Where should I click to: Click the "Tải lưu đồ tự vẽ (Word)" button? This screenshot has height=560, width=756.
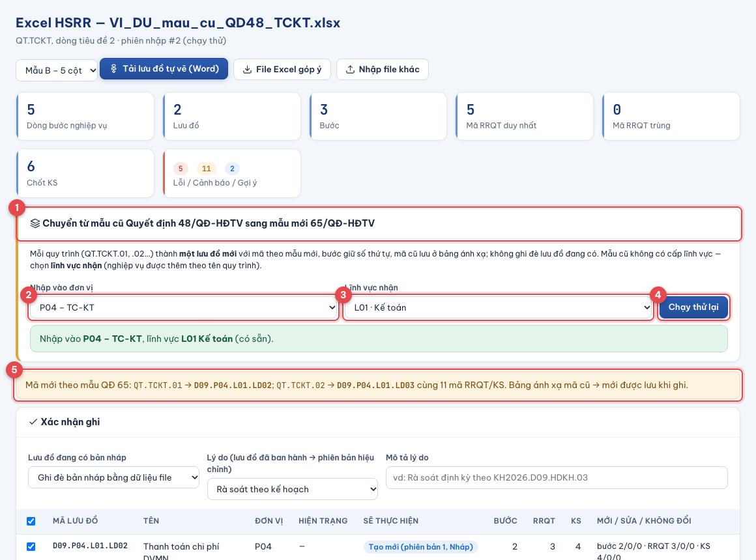pyautogui.click(x=164, y=69)
